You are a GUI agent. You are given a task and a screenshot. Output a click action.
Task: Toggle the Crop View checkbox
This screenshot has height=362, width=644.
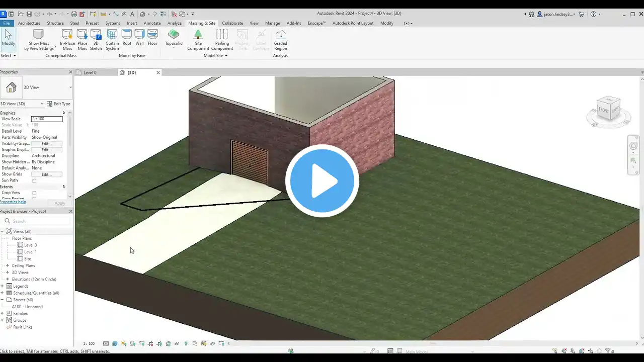[34, 193]
